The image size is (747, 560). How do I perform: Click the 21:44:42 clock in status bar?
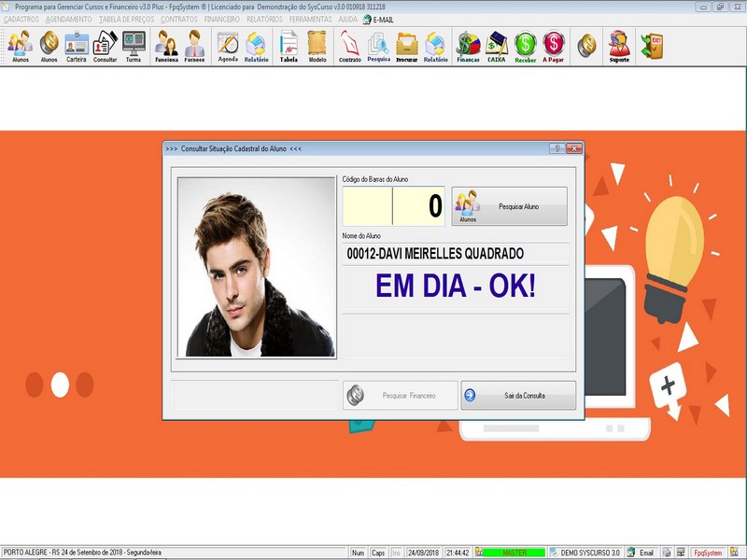(x=458, y=553)
